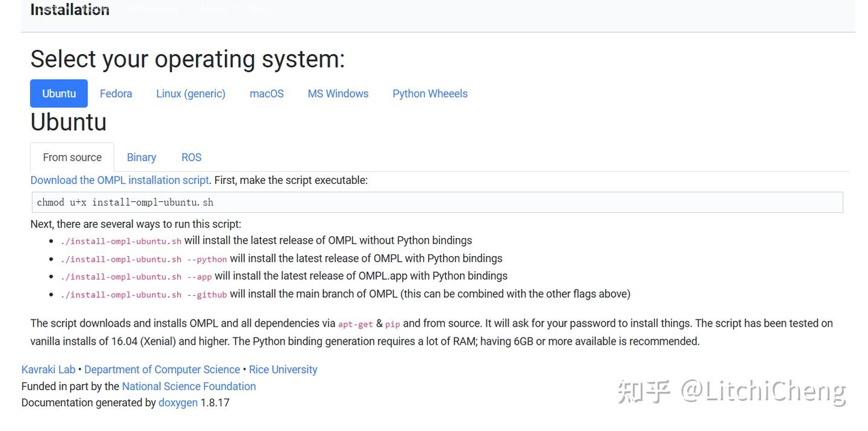Viewport: 868px width, 431px height.
Task: Go to the Rice University page
Action: point(283,369)
